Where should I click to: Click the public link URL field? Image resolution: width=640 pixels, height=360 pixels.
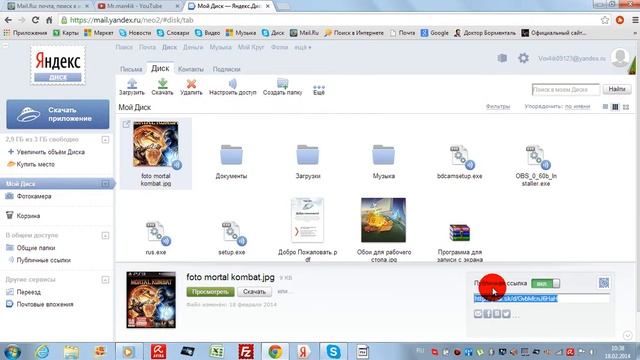coord(542,299)
